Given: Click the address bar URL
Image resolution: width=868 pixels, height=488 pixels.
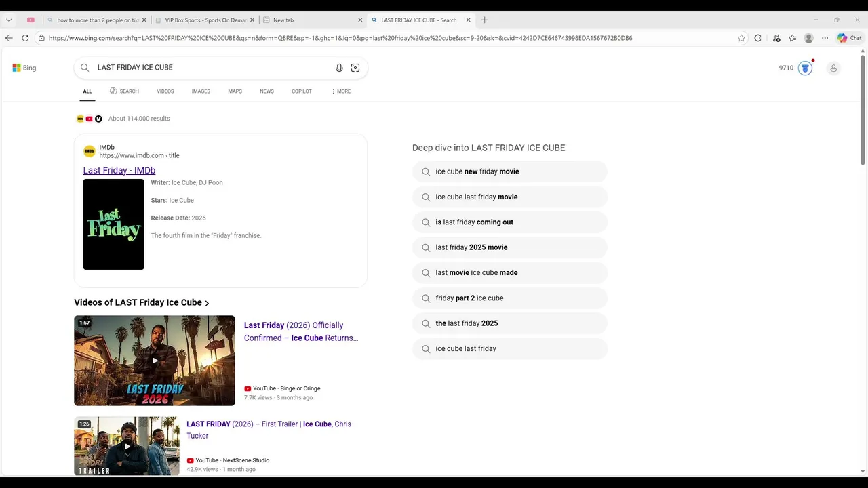Looking at the screenshot, I should pos(340,38).
